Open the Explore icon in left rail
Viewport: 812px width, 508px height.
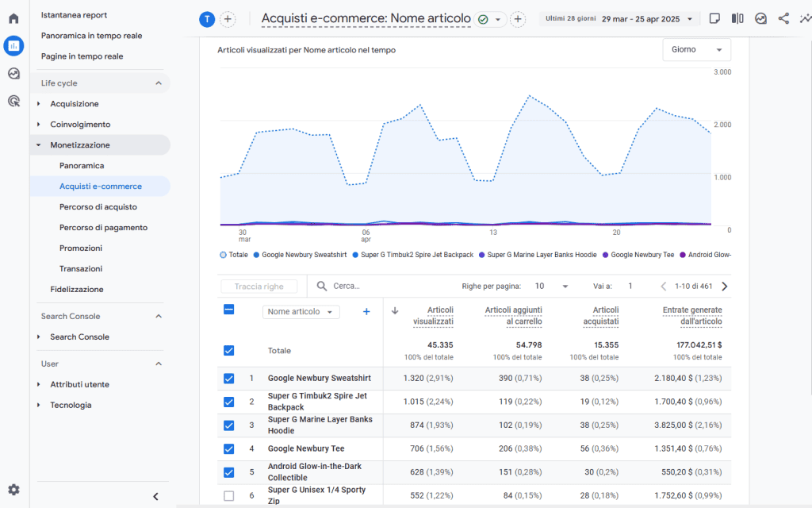click(x=13, y=74)
